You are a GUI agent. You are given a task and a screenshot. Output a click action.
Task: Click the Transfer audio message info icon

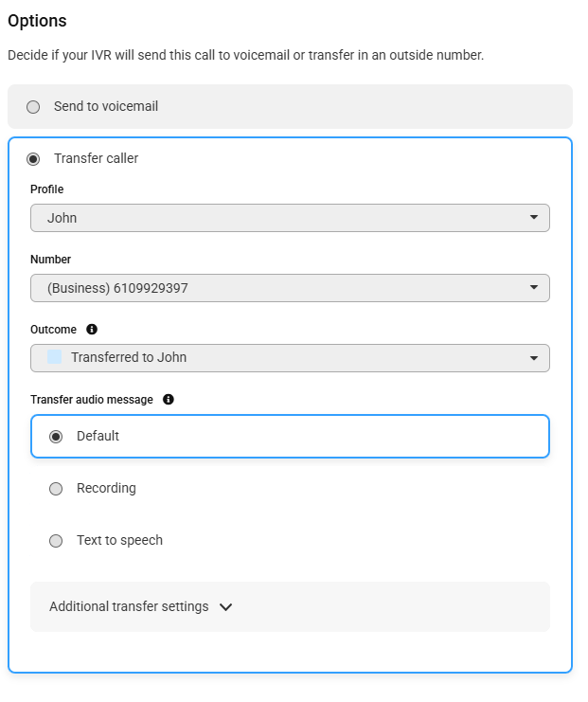click(x=169, y=400)
